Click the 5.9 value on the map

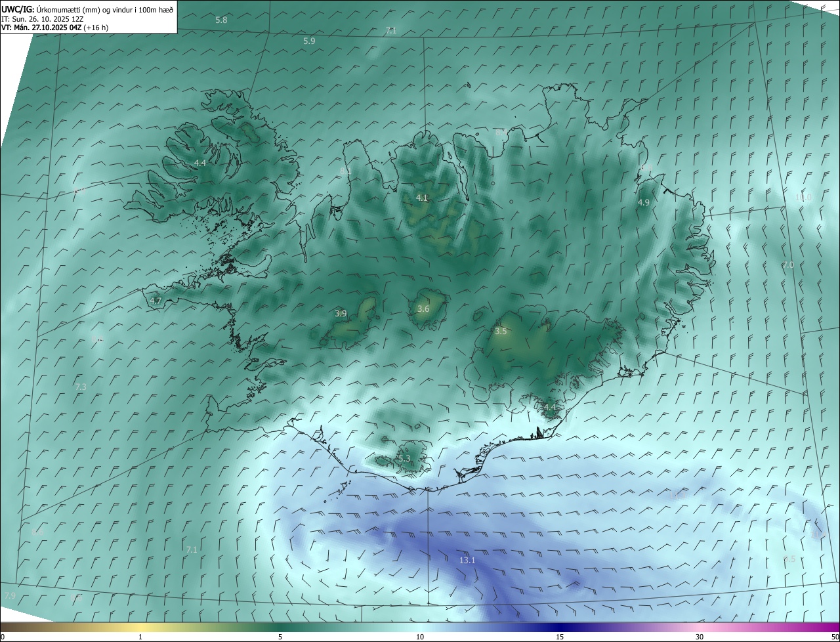(309, 41)
